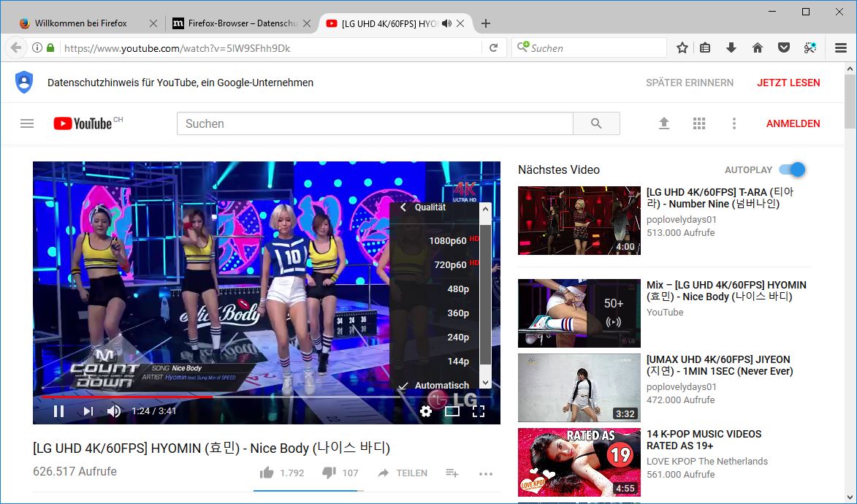Select 1080p60 video quality
857x504 pixels.
pyautogui.click(x=447, y=241)
